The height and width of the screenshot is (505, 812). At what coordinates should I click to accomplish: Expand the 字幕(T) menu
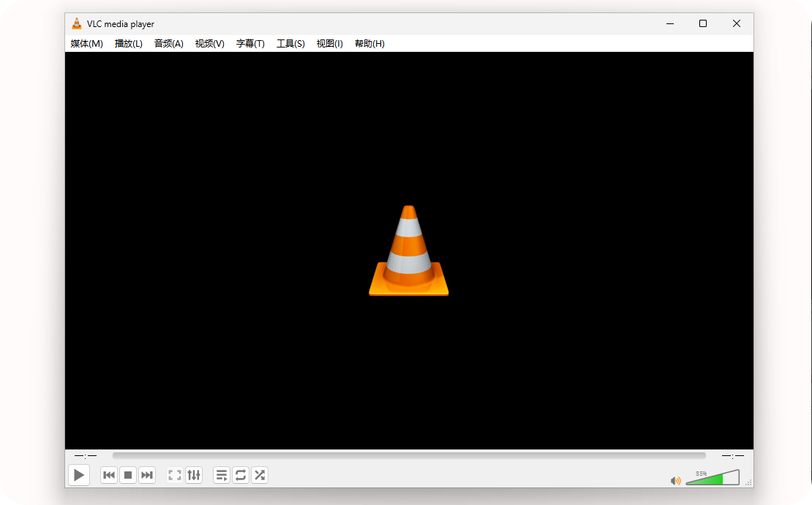pos(250,44)
